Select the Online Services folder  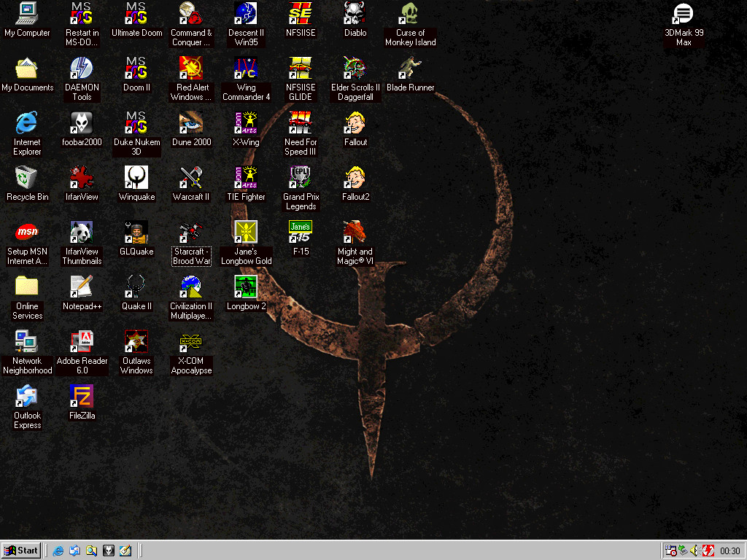click(x=27, y=287)
